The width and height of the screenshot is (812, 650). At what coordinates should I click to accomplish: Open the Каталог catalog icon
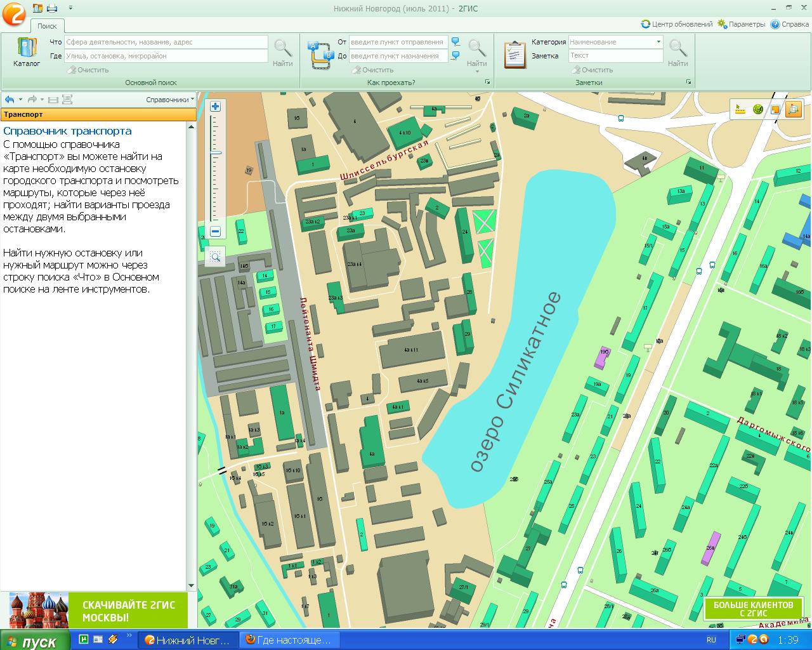27,52
